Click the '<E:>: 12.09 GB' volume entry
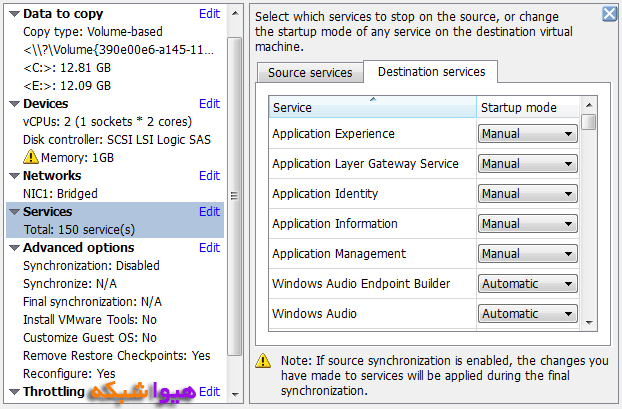The image size is (622, 409). tap(67, 86)
